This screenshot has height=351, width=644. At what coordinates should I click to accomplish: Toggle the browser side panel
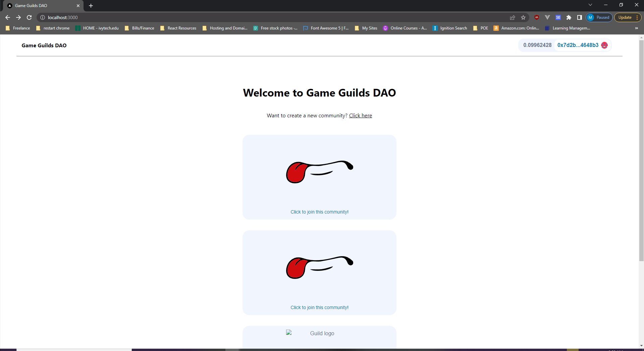pos(579,17)
